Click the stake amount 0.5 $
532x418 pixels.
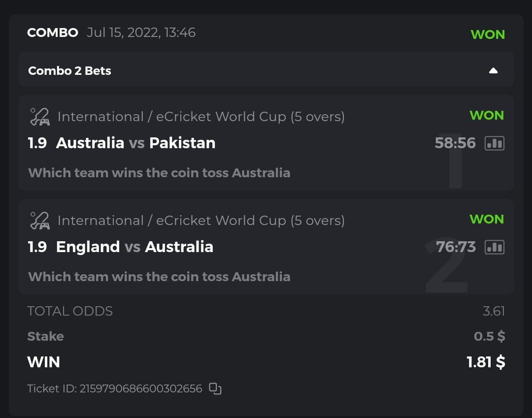click(489, 336)
